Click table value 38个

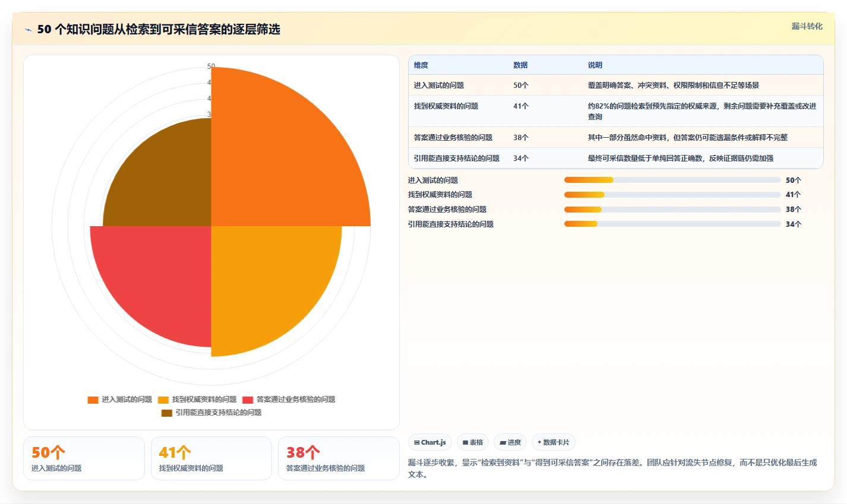521,138
